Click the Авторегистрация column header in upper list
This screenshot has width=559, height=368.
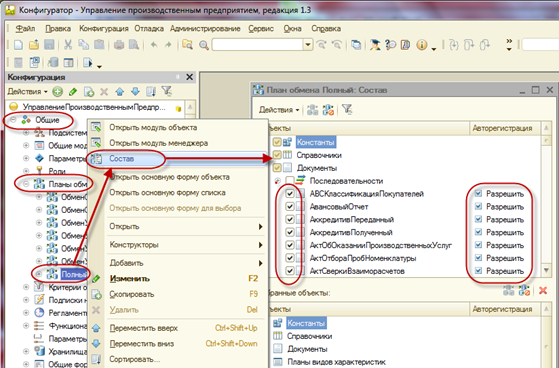click(505, 128)
